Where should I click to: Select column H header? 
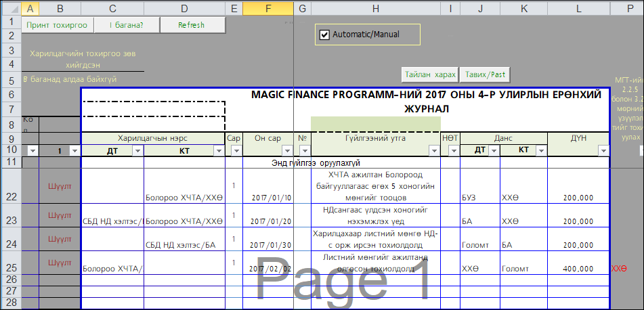tap(375, 8)
